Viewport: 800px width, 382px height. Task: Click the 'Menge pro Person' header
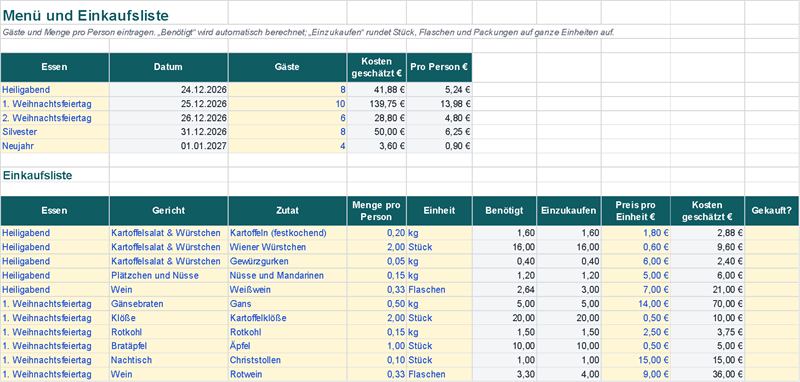pyautogui.click(x=377, y=211)
